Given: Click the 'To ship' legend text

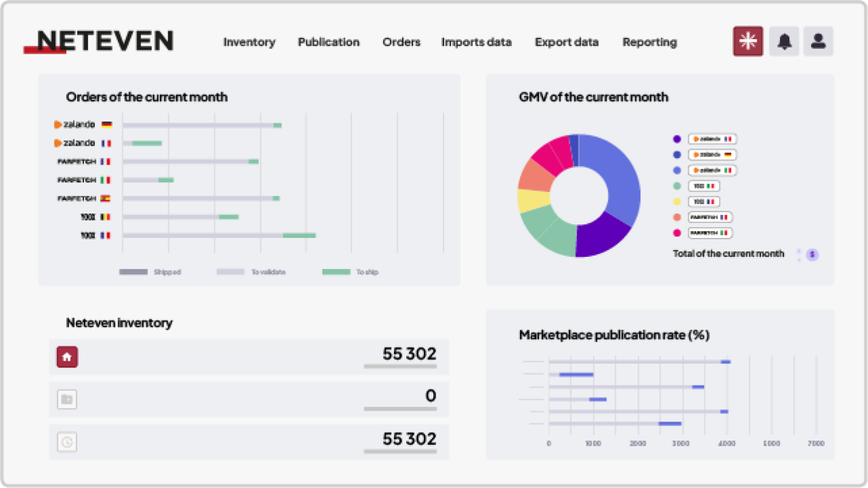Looking at the screenshot, I should (368, 272).
